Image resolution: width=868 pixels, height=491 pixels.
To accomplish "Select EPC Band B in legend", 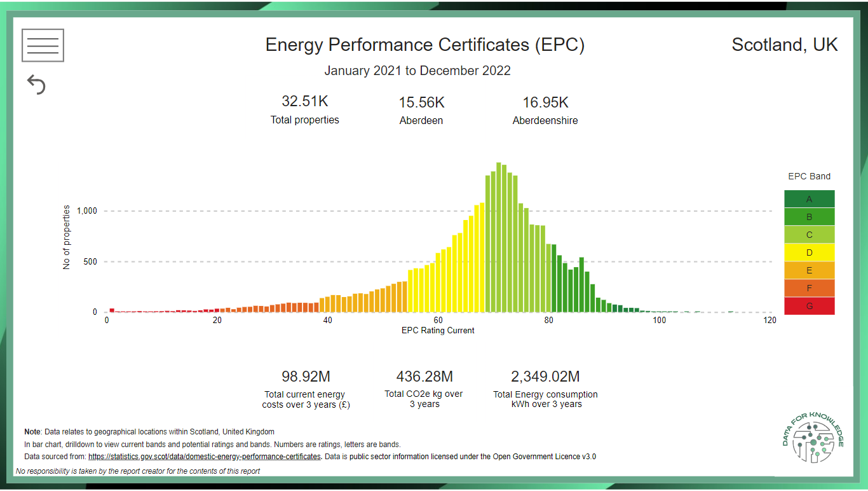I will 809,217.
